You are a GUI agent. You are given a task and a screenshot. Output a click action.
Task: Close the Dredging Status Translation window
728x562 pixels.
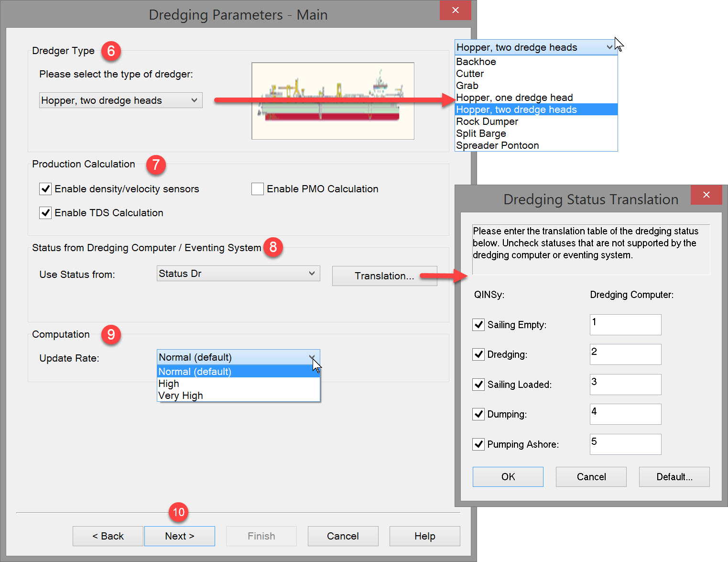coord(706,195)
